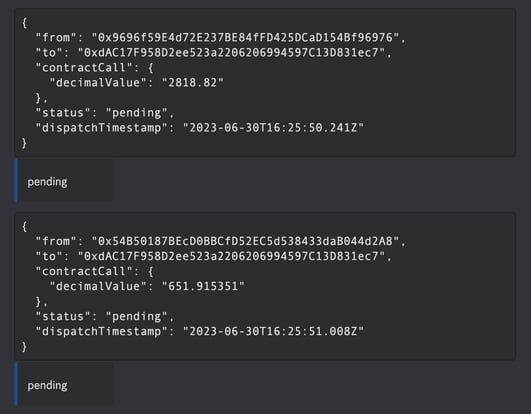This screenshot has height=414, width=531.
Task: Click the blue bar of the second pending embed
Action: [x=16, y=384]
